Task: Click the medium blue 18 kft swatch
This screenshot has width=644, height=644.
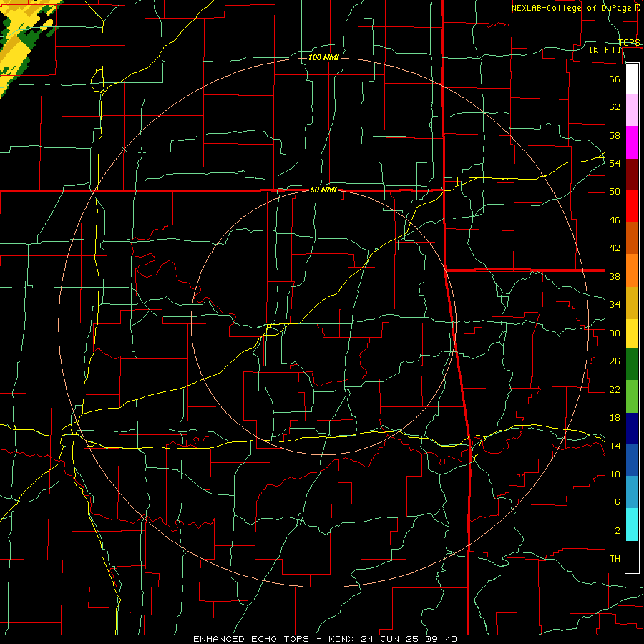Action: pos(632,460)
